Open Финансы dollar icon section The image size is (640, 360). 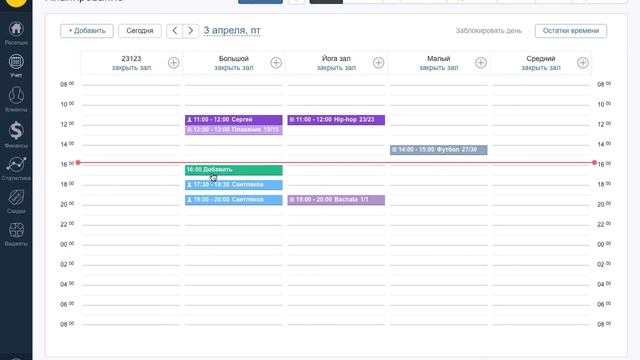click(x=16, y=134)
